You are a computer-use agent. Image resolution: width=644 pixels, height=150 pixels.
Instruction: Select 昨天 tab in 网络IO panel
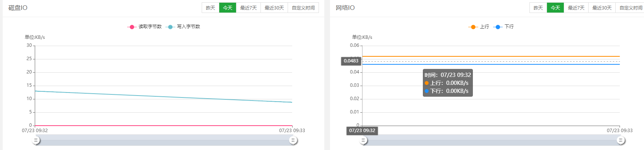[x=538, y=8]
